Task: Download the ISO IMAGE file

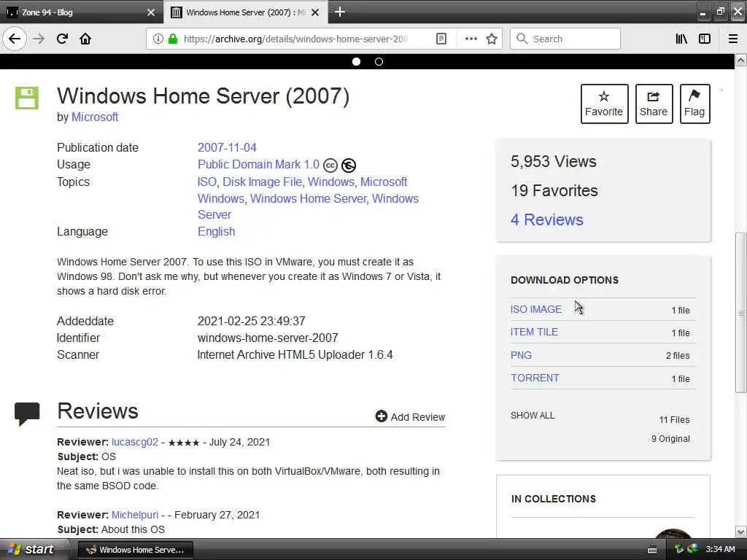Action: [536, 309]
